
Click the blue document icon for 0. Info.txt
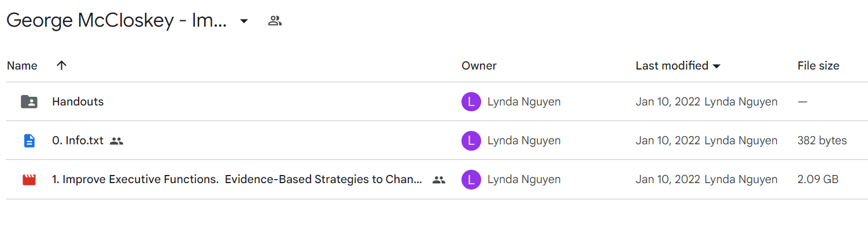tap(29, 141)
